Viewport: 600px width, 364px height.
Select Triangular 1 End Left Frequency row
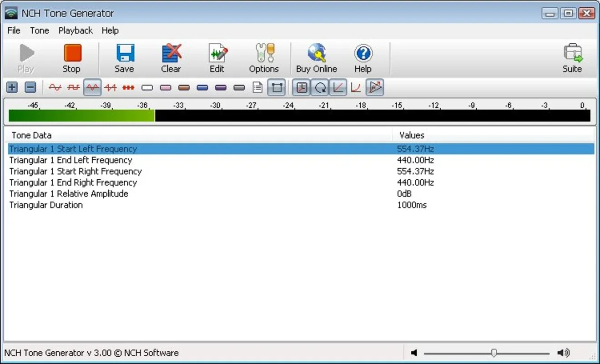[x=301, y=160]
